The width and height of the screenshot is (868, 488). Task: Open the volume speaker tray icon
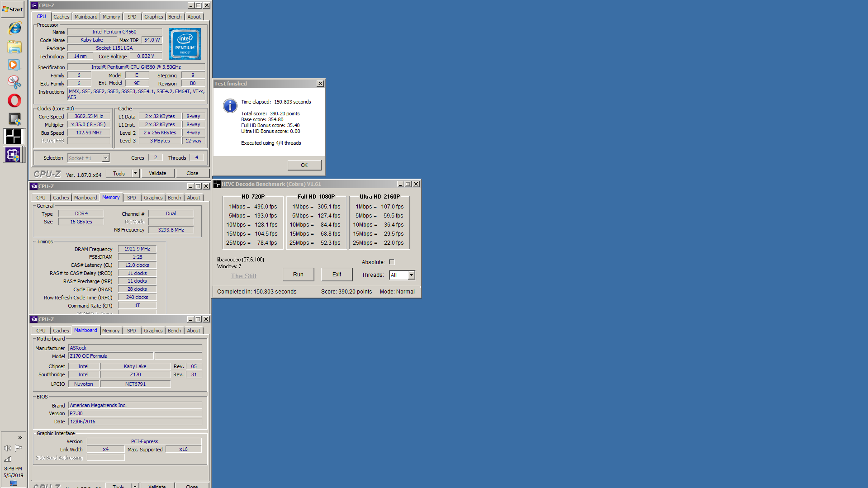point(7,448)
